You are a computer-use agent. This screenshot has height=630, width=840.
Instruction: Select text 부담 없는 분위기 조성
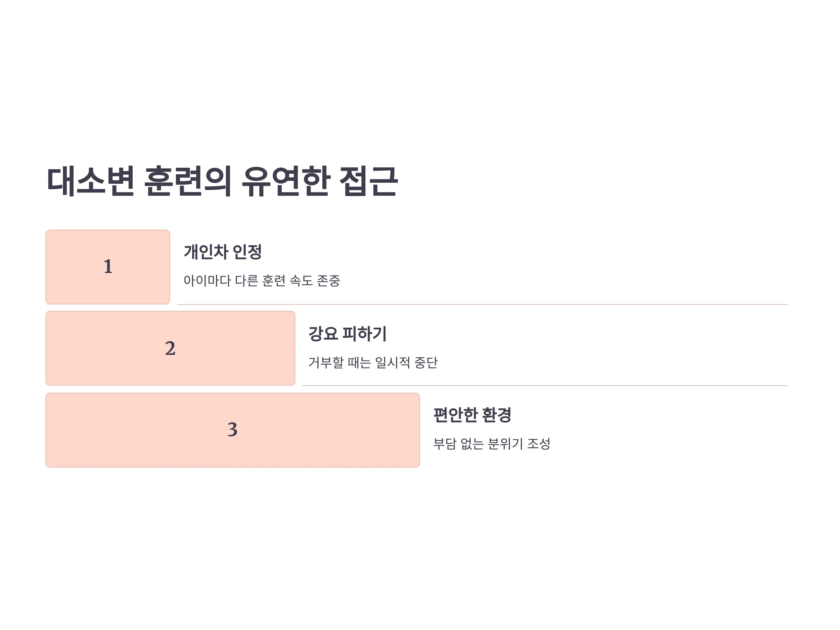[x=491, y=443]
